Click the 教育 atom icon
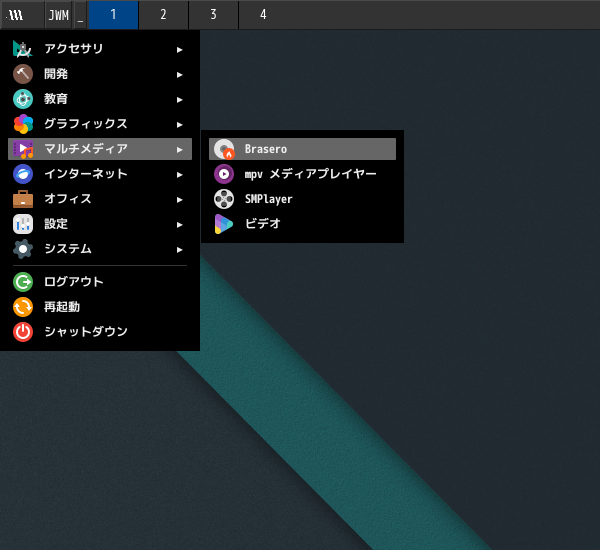Viewport: 600px width, 550px height. coord(23,99)
